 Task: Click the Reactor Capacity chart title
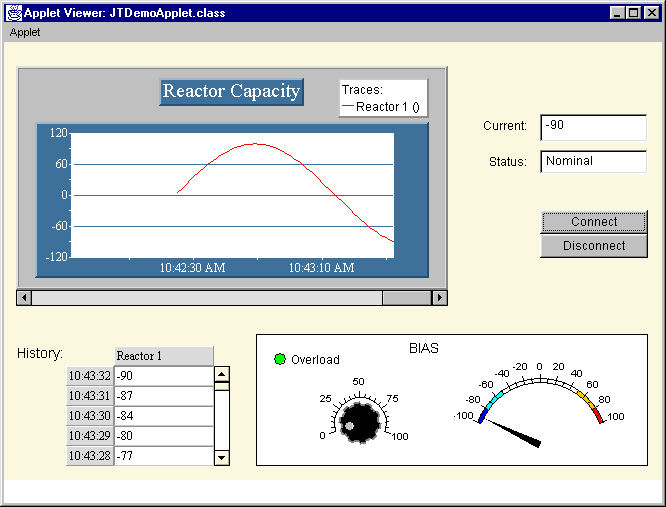coord(231,92)
